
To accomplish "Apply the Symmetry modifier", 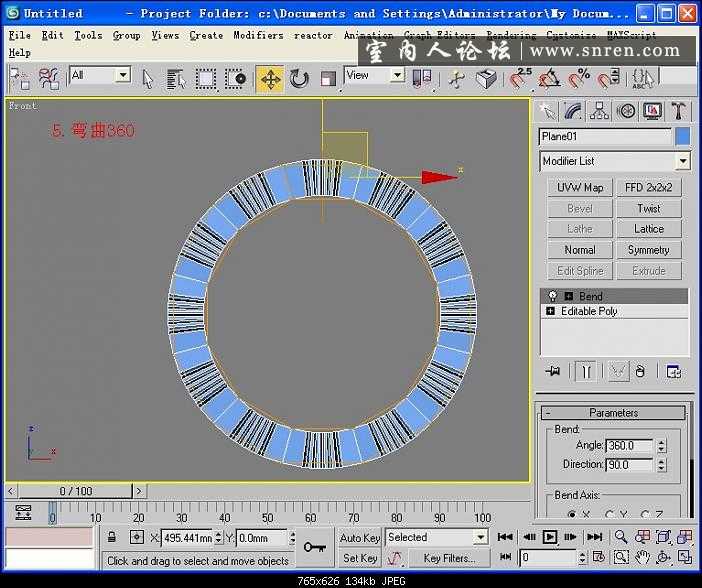I will [x=649, y=250].
